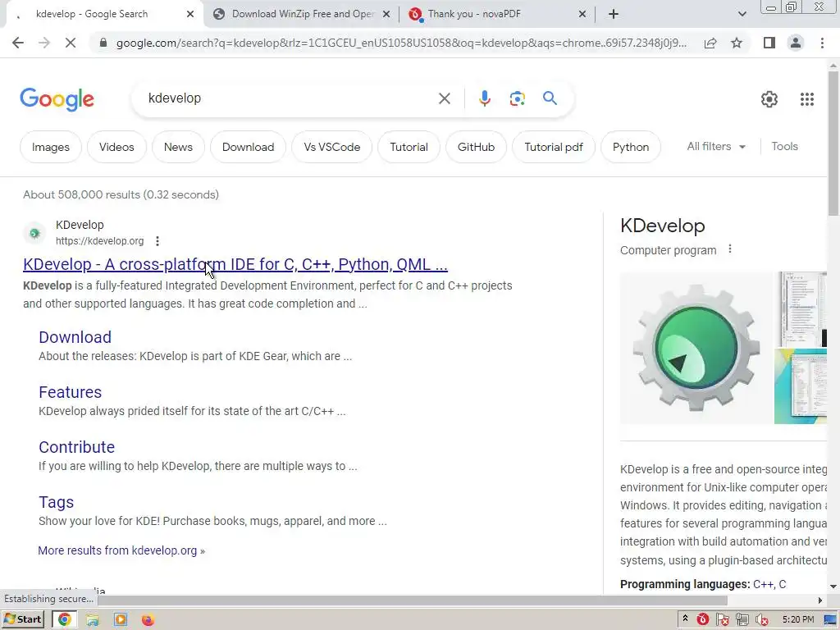Select the Download filter chip

pyautogui.click(x=248, y=147)
